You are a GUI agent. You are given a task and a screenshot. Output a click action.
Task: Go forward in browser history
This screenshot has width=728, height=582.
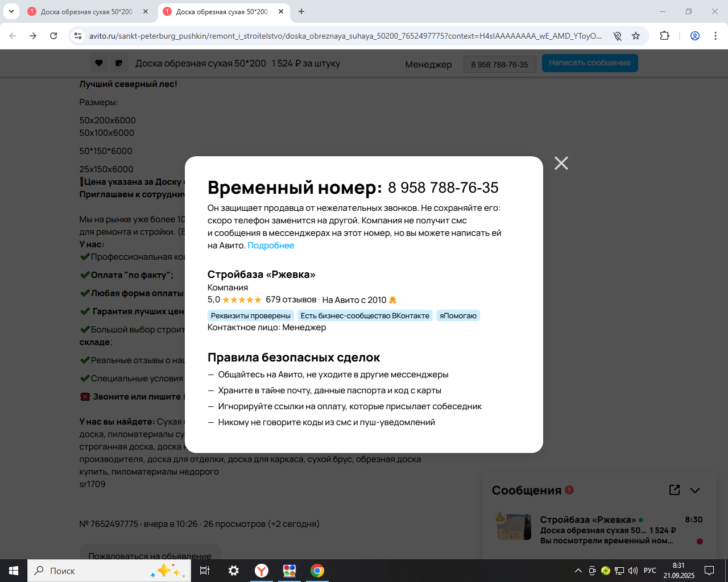33,36
